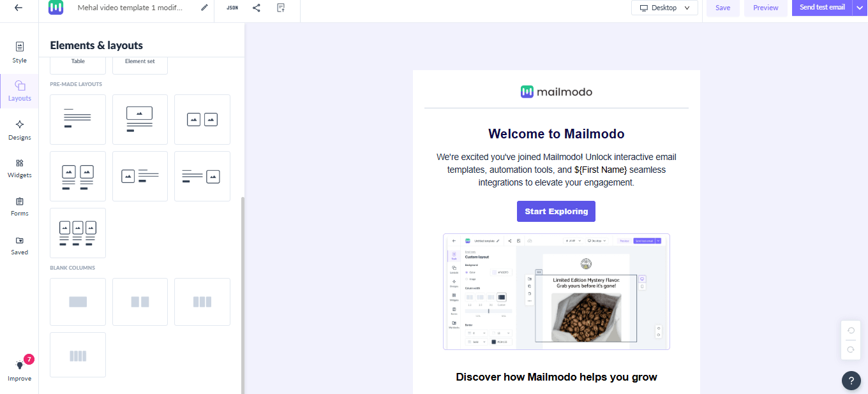Add three blank columns
The height and width of the screenshot is (394, 868).
click(x=202, y=302)
